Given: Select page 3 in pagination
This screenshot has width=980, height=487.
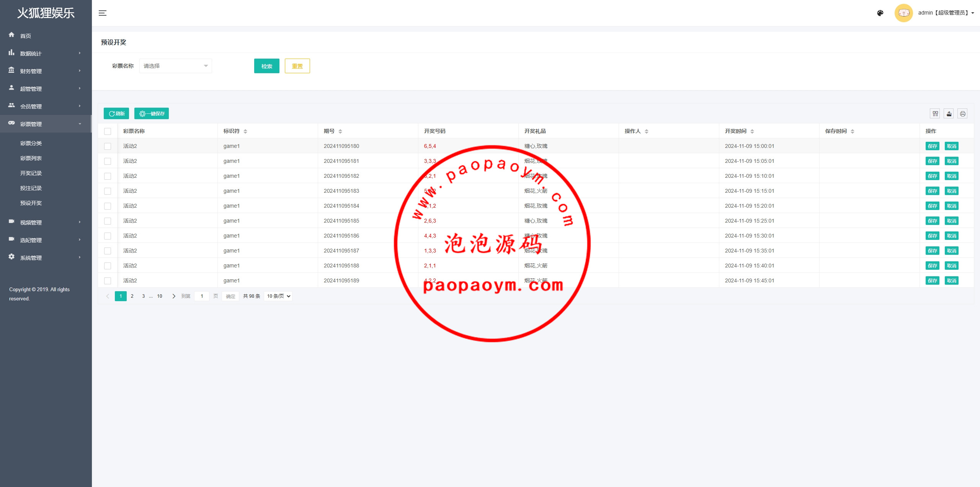Looking at the screenshot, I should 144,296.
